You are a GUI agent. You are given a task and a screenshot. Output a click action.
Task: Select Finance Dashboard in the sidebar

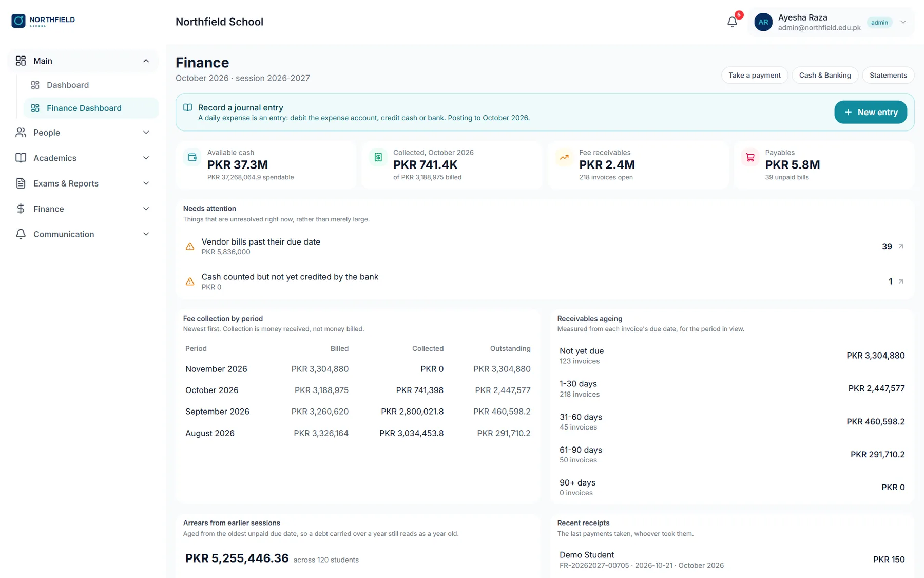[x=91, y=108]
